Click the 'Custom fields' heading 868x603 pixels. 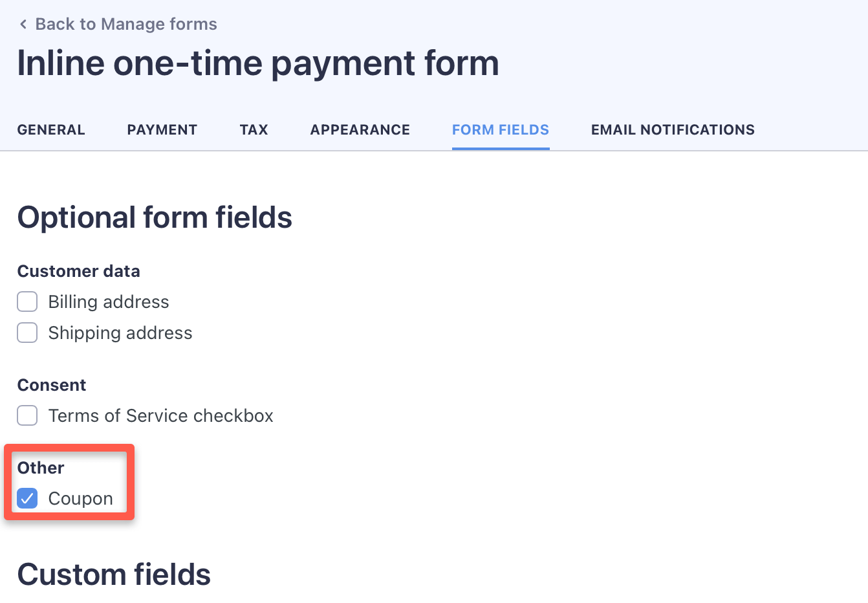pyautogui.click(x=114, y=575)
